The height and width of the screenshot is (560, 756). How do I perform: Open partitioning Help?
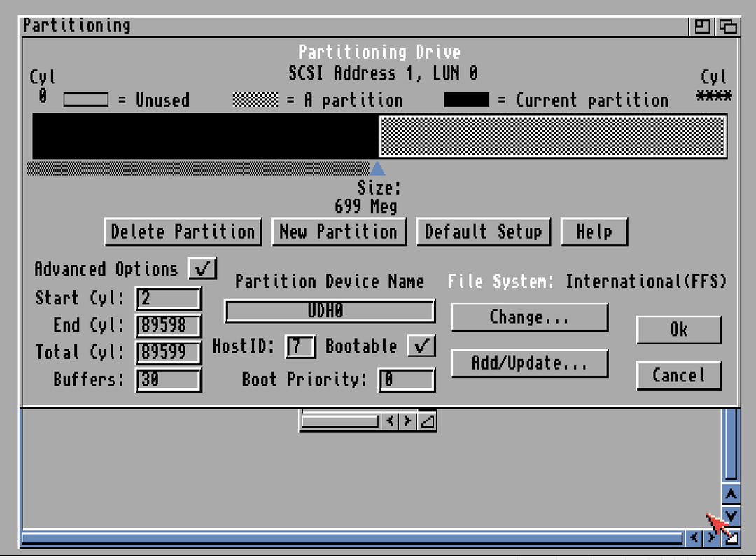[x=594, y=232]
